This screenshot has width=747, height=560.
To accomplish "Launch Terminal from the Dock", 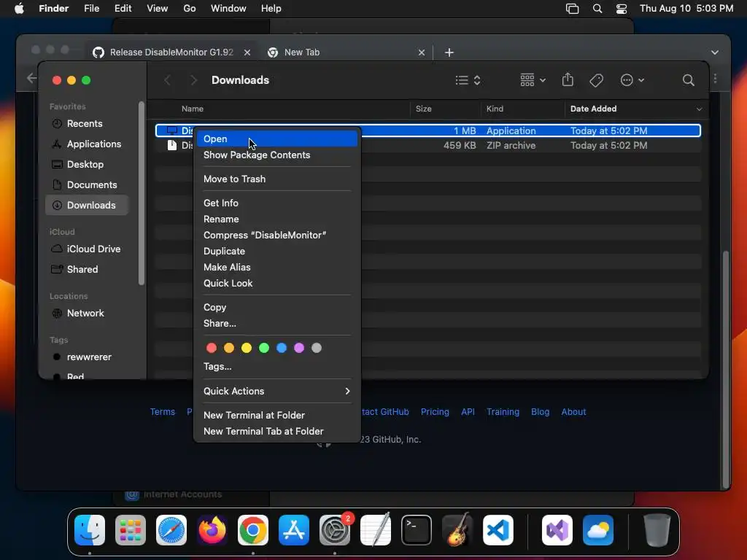I will 417,530.
